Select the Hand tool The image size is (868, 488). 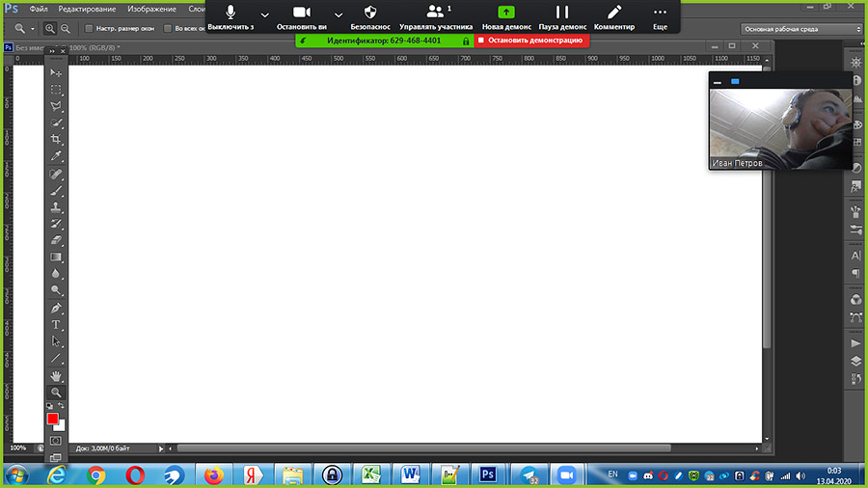click(56, 375)
